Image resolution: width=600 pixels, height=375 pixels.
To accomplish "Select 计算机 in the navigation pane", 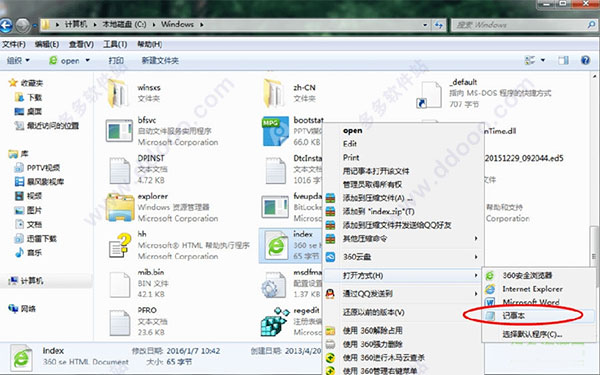I will (x=26, y=281).
